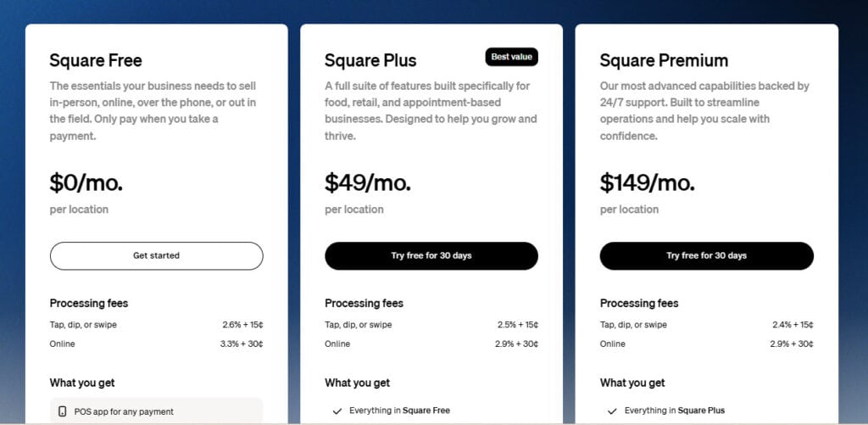Image resolution: width=868 pixels, height=425 pixels.
Task: Click Square Free online fee 3.3% + 30¢
Action: [x=242, y=344]
